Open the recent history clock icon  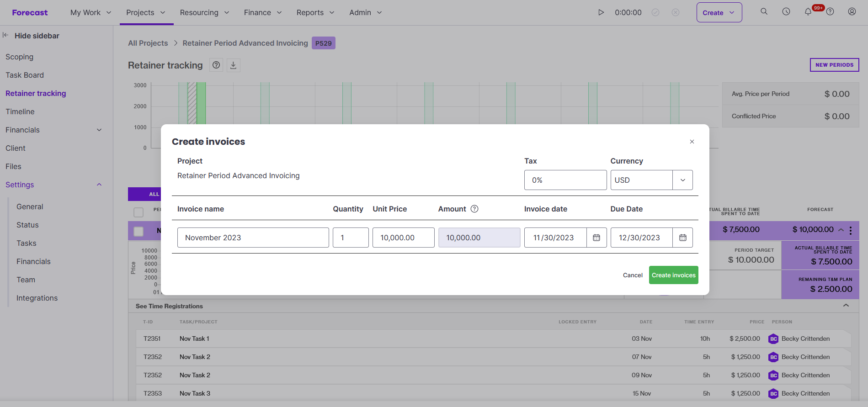click(786, 12)
